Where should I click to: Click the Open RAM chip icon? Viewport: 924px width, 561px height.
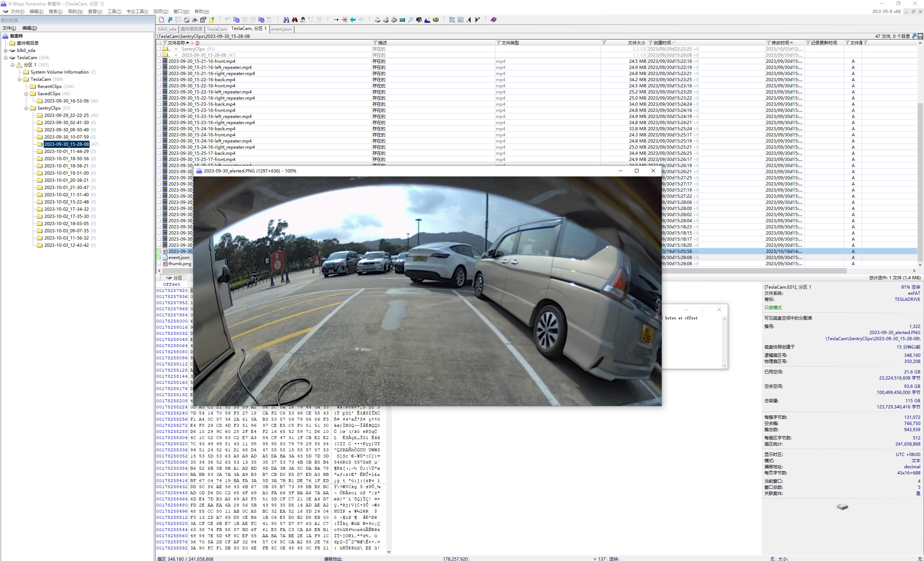(x=394, y=20)
